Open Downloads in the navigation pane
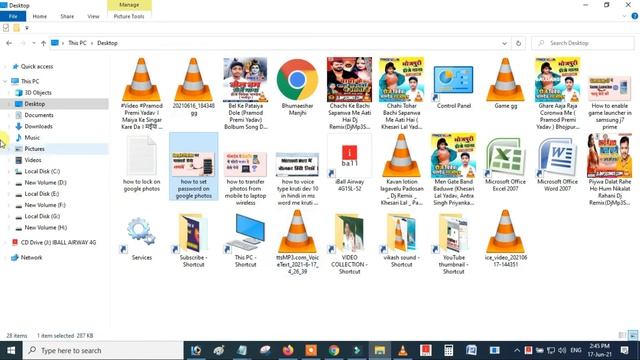Screen dimensions: 640x360 pos(38,127)
